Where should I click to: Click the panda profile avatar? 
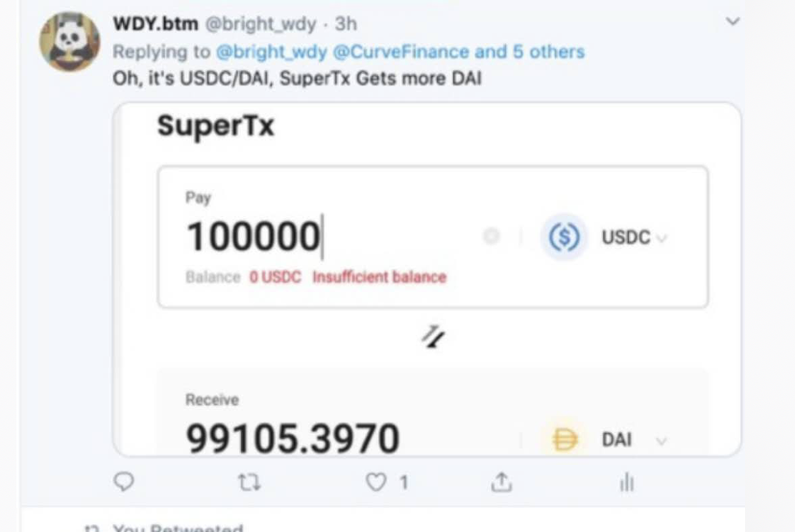pos(69,42)
